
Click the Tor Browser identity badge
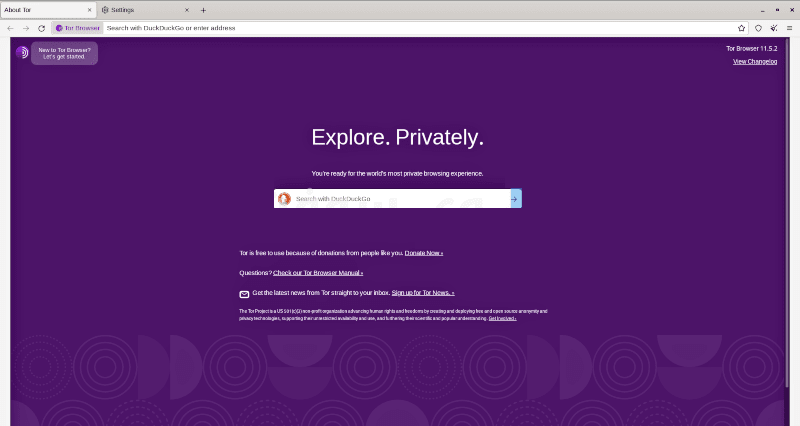[x=78, y=28]
